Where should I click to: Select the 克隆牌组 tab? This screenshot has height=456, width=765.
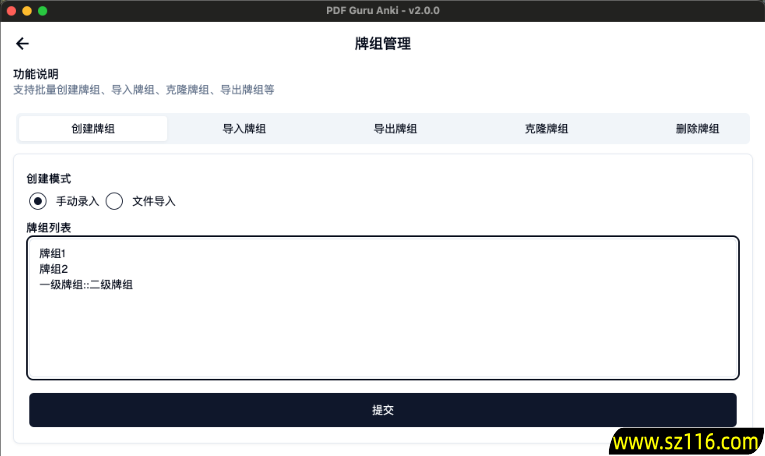(x=546, y=129)
